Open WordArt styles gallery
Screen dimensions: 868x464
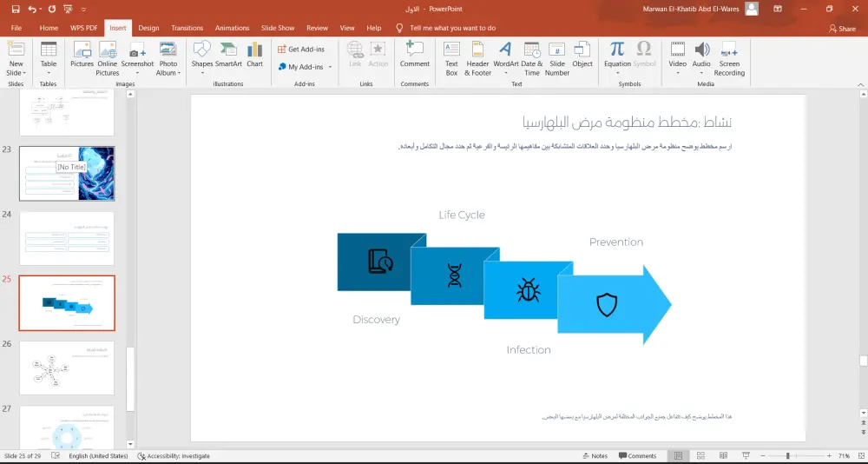point(506,58)
